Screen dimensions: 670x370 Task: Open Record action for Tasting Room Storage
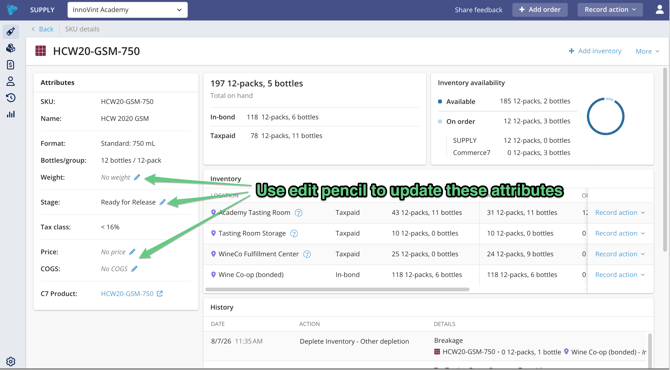point(620,233)
